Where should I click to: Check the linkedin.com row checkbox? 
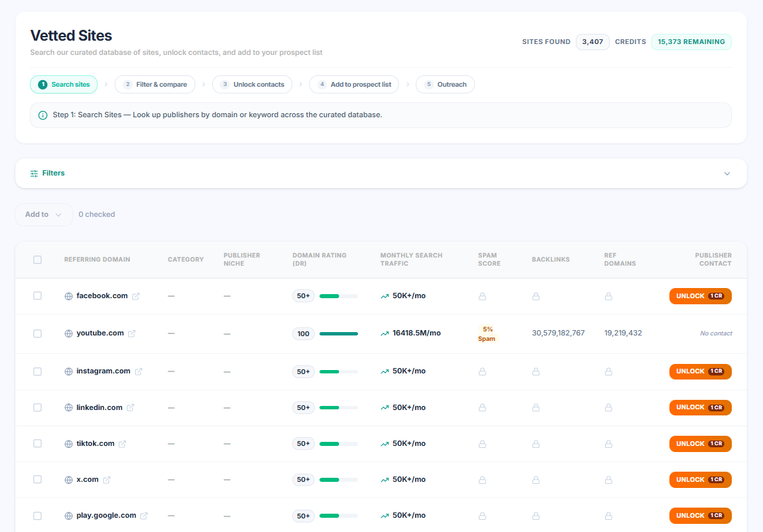point(37,407)
